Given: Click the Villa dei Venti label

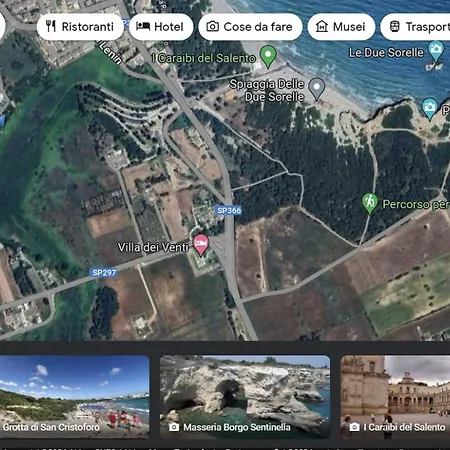Looking at the screenshot, I should pyautogui.click(x=153, y=247).
